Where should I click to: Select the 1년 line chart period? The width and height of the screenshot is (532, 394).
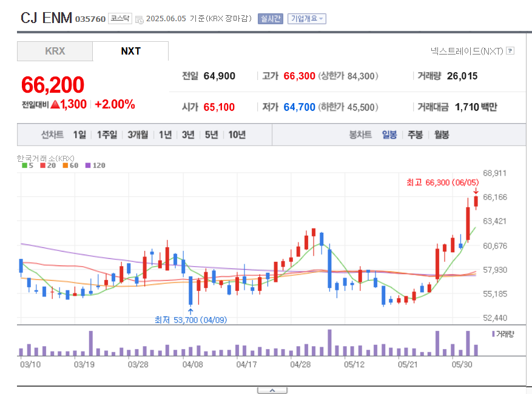pyautogui.click(x=165, y=135)
